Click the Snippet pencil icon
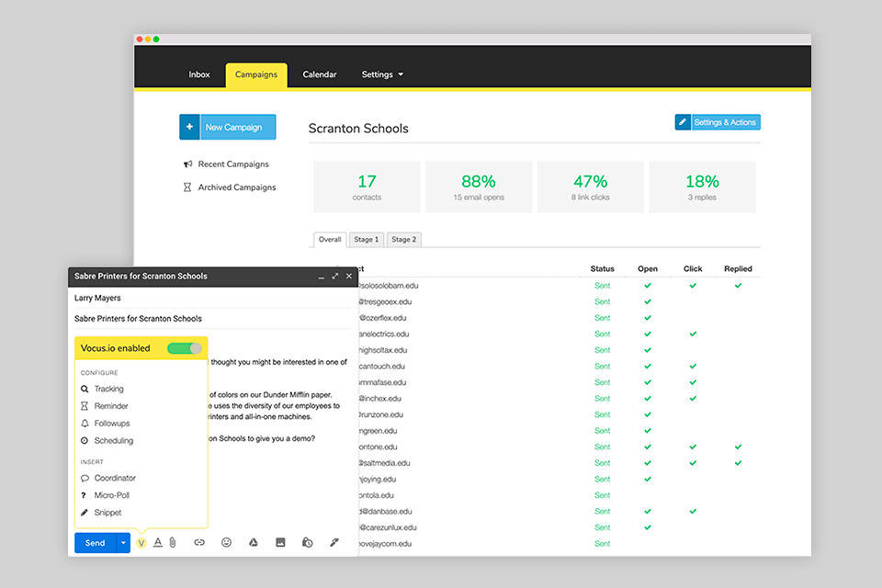882x588 pixels. tap(85, 513)
